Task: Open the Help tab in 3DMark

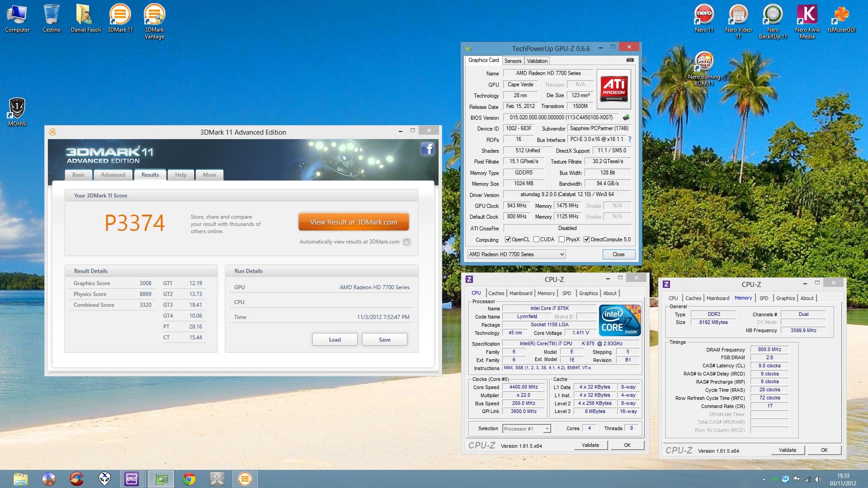Action: (181, 175)
